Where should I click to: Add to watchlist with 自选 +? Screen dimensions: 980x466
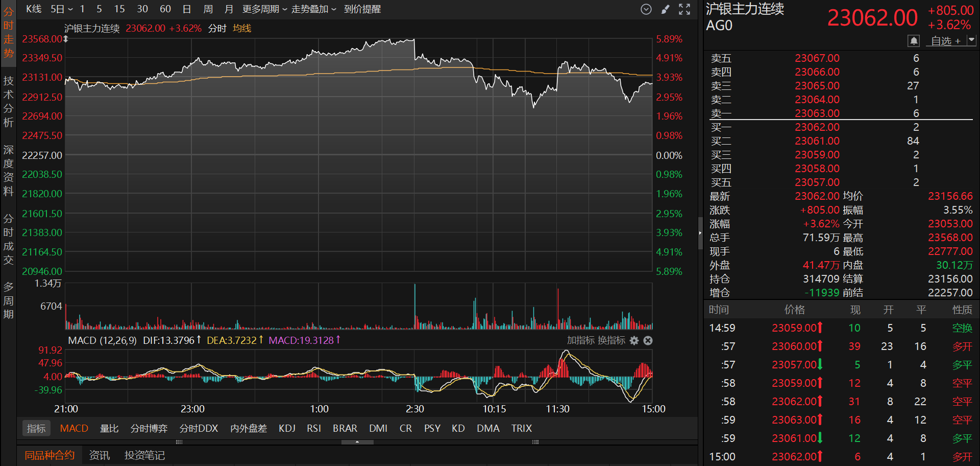click(945, 41)
